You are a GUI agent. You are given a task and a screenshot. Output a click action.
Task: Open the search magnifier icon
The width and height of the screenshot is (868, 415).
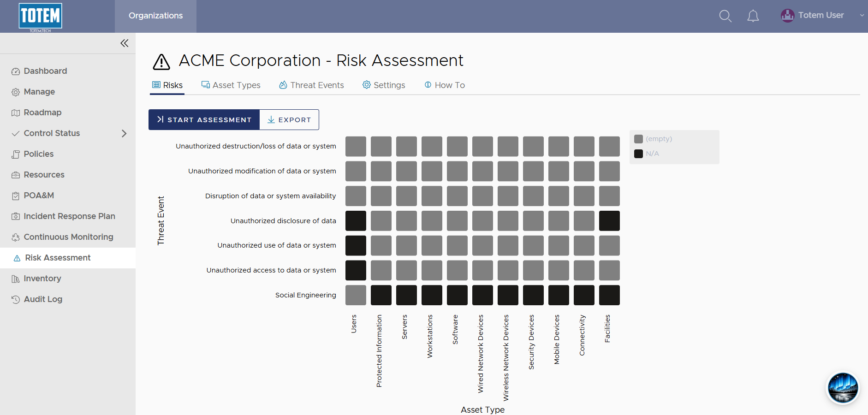[725, 16]
